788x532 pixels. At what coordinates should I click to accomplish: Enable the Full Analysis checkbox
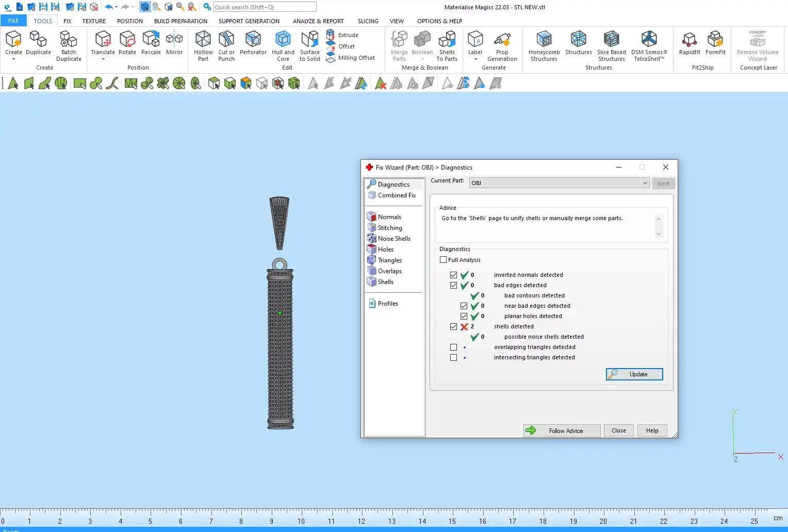444,260
